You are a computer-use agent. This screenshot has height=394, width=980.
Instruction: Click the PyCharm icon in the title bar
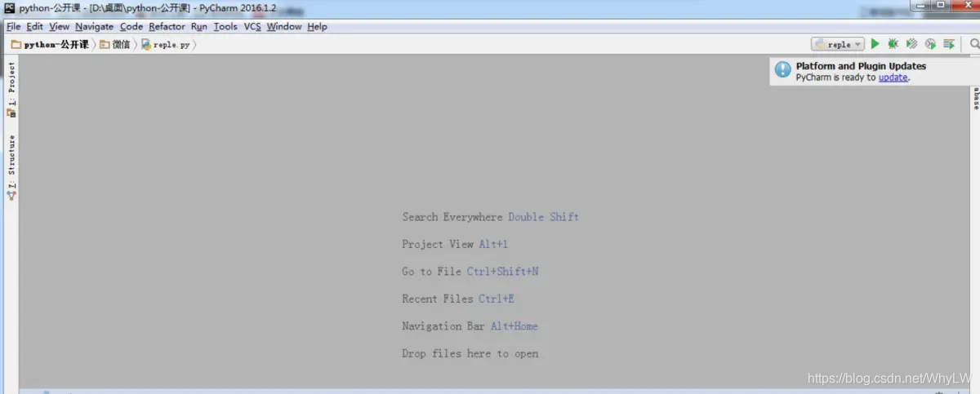click(10, 8)
